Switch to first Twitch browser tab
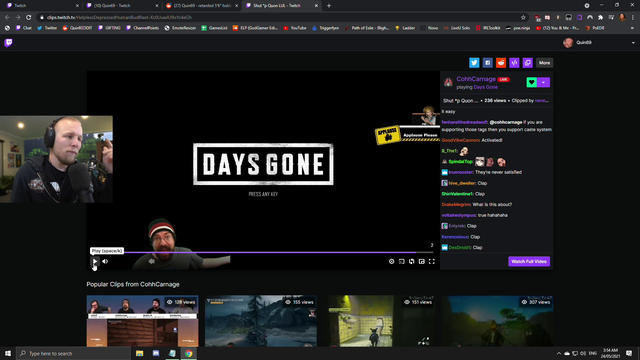 click(42, 5)
